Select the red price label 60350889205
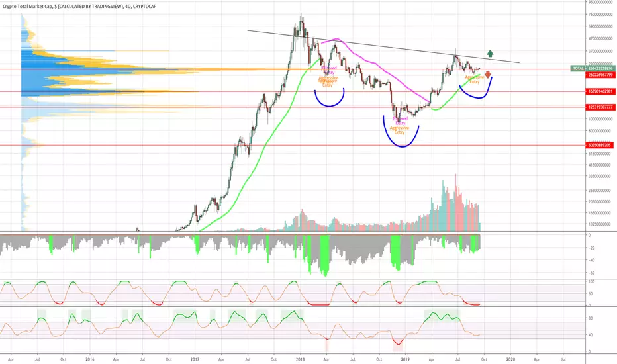The image size is (617, 364). (600, 145)
